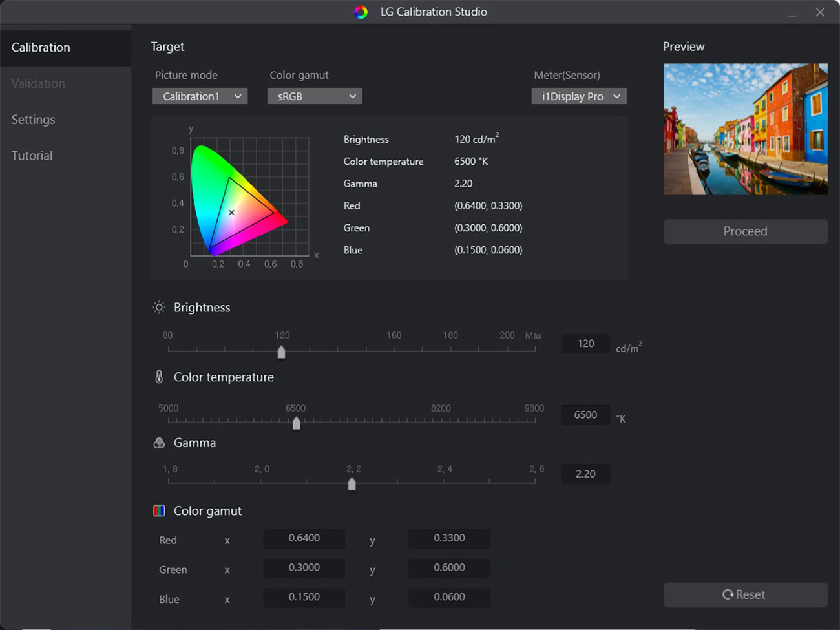The width and height of the screenshot is (840, 630).
Task: Click the color temperature slider handle
Action: point(296,423)
